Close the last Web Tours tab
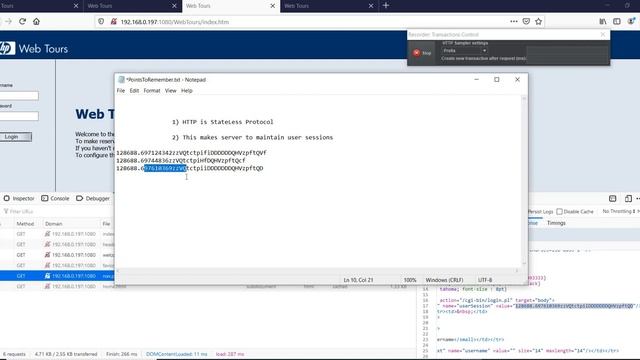This screenshot has width=640, height=360. 371,6
